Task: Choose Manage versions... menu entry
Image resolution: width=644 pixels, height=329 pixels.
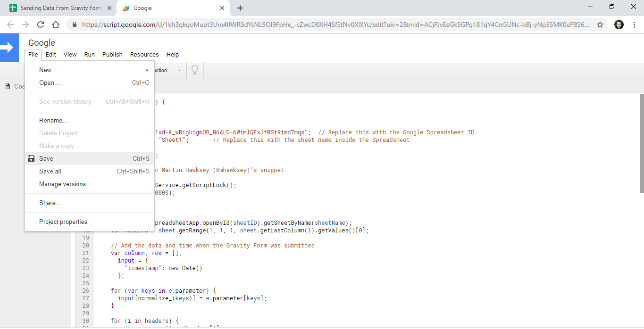Action: [x=90, y=184]
